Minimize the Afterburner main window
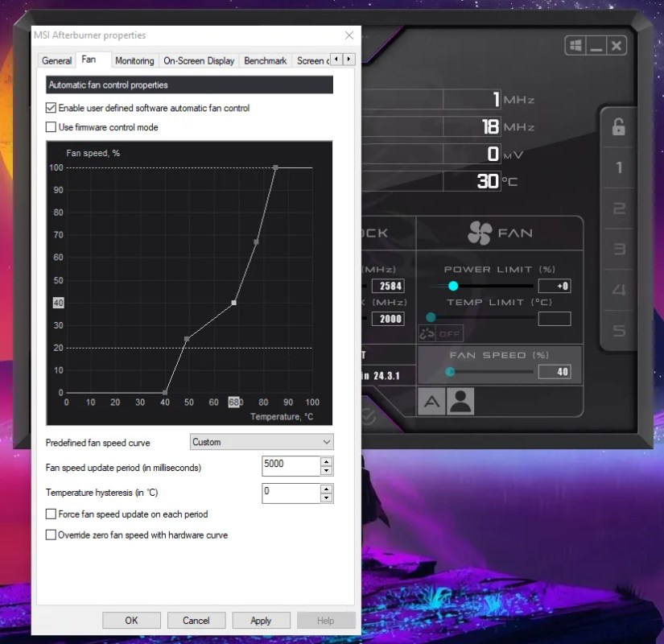The image size is (664, 644). pyautogui.click(x=596, y=45)
